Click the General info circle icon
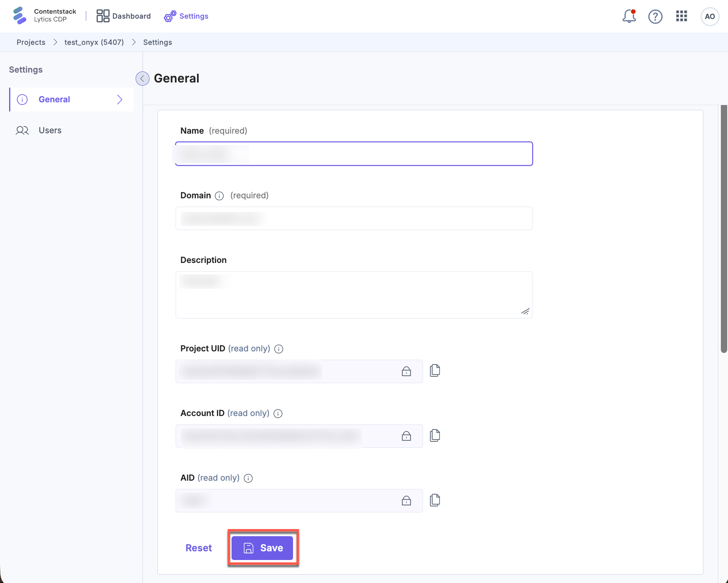Viewport: 728px width, 583px height. click(x=22, y=100)
